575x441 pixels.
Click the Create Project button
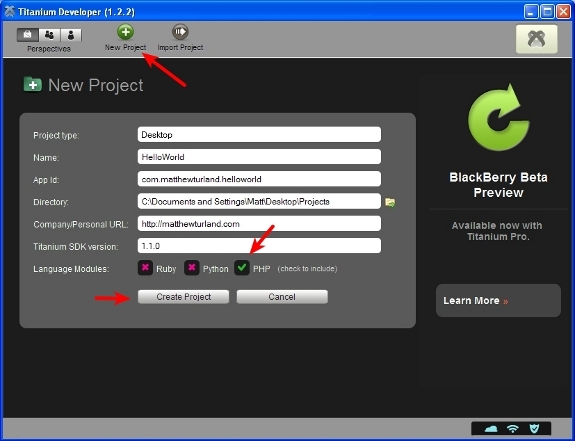183,297
